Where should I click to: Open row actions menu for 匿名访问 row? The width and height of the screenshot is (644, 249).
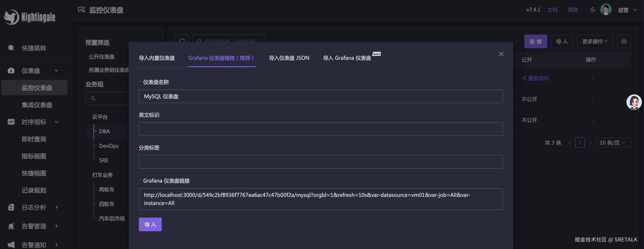tap(593, 78)
